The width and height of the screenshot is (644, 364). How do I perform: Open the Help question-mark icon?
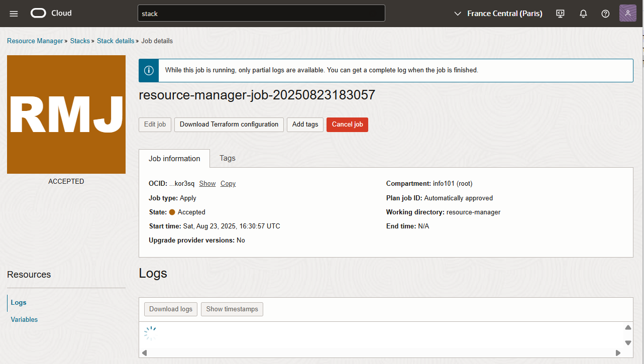605,14
